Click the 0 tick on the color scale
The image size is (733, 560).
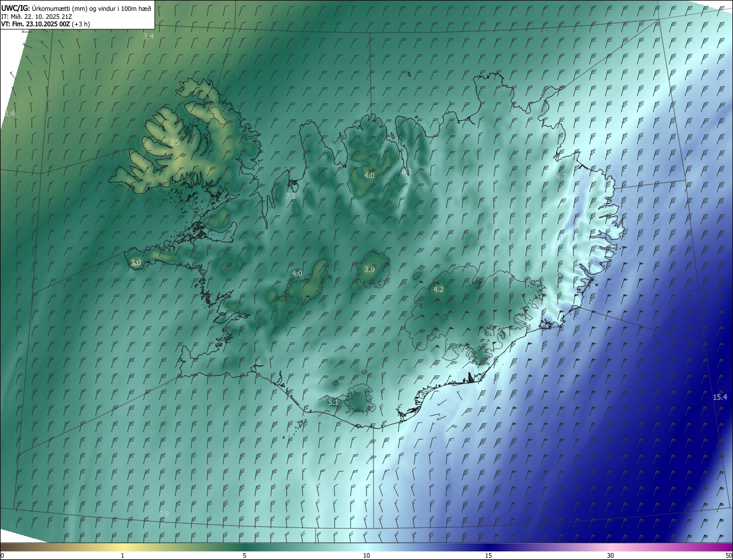click(2, 555)
